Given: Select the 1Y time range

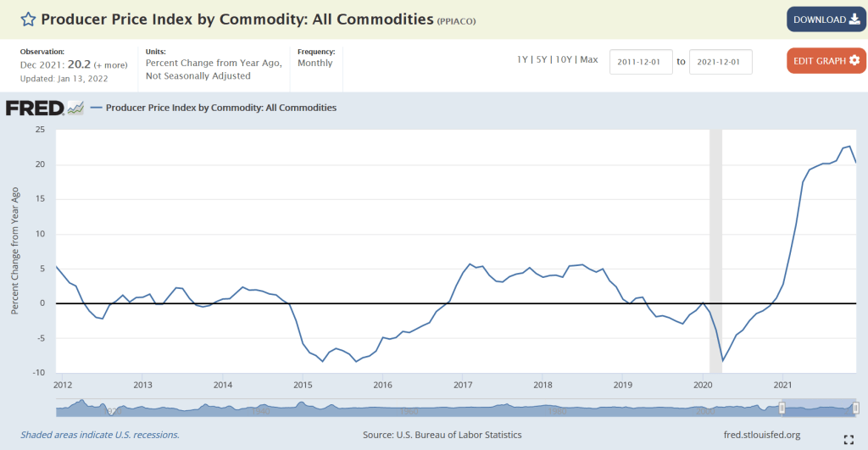Looking at the screenshot, I should [524, 59].
